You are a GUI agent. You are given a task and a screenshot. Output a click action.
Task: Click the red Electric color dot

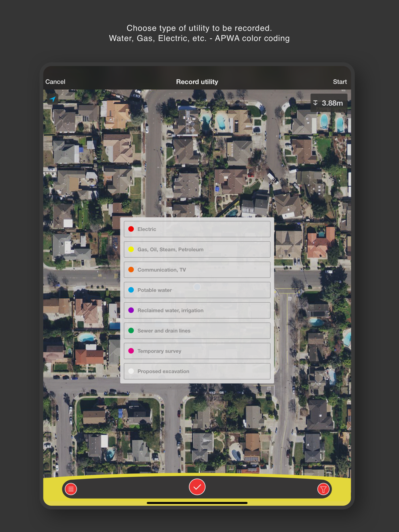click(x=131, y=229)
